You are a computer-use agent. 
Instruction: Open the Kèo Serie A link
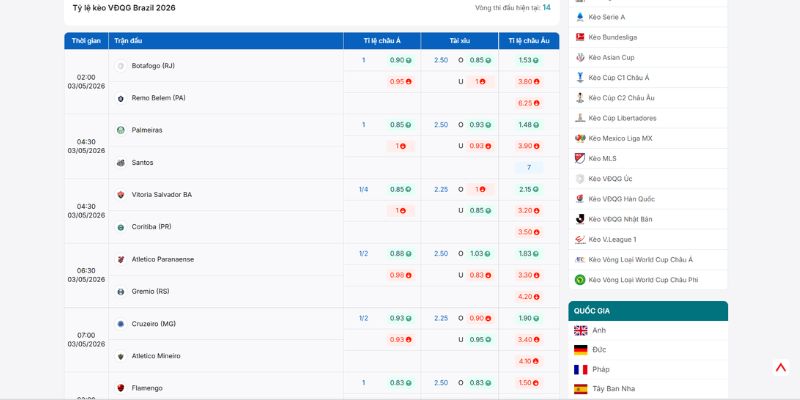607,17
